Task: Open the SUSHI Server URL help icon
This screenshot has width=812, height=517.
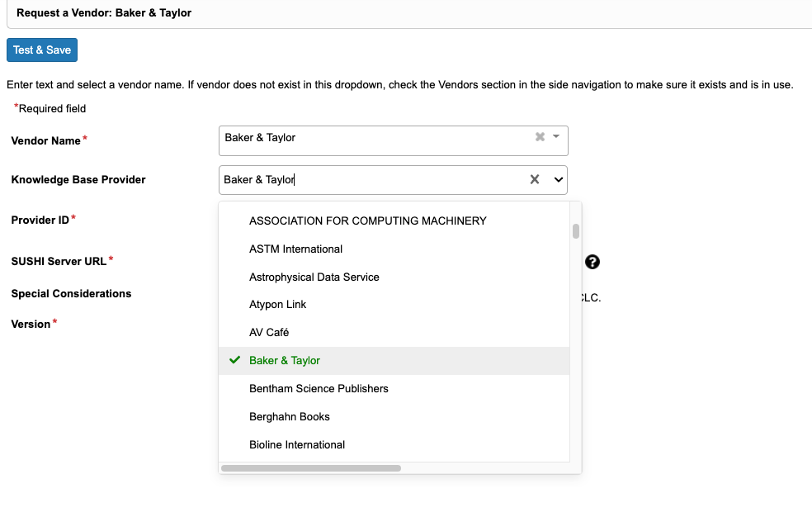Action: point(592,262)
